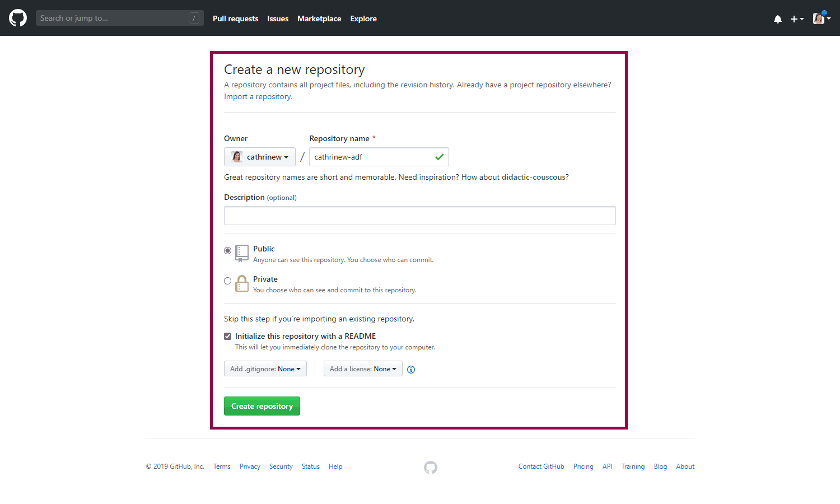Click the private repository lock icon
The height and width of the screenshot is (504, 840).
point(242,283)
